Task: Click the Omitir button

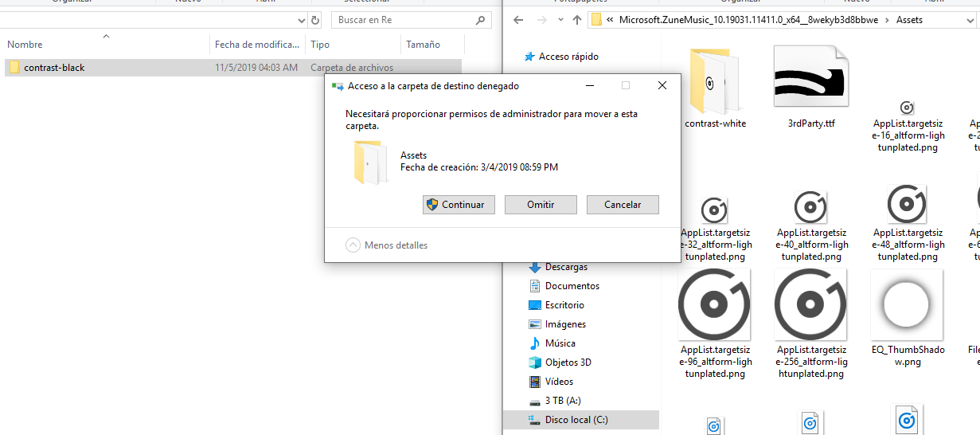Action: coord(541,205)
